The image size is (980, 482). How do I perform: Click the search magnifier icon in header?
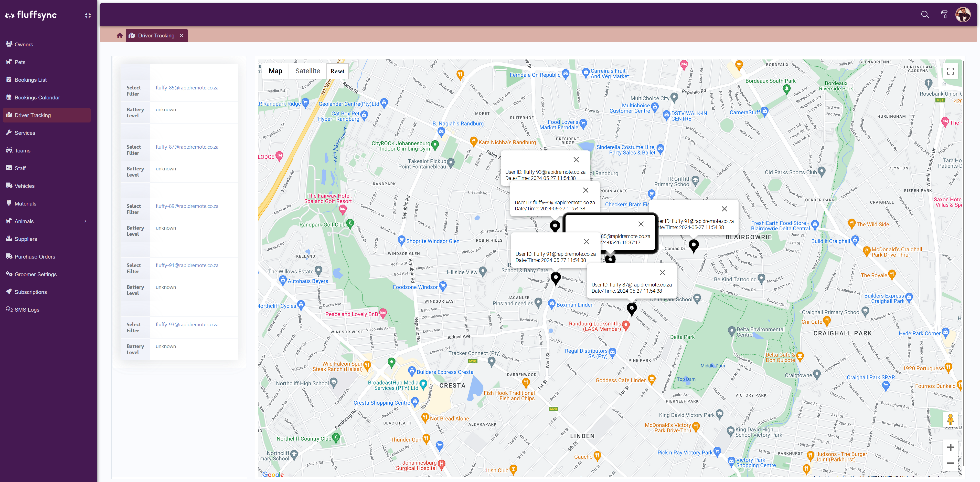[x=925, y=14]
